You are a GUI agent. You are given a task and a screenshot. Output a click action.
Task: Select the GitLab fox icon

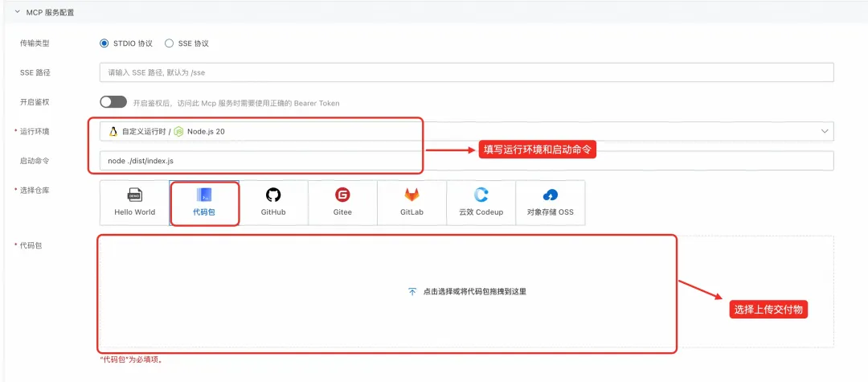411,195
